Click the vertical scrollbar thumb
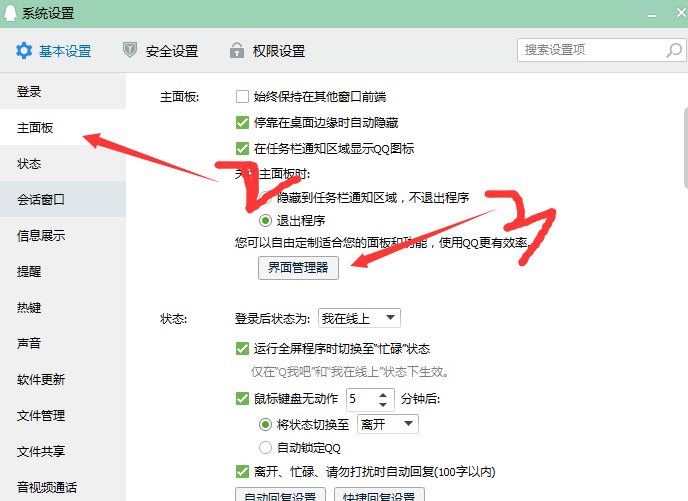The height and width of the screenshot is (501, 688). click(686, 147)
